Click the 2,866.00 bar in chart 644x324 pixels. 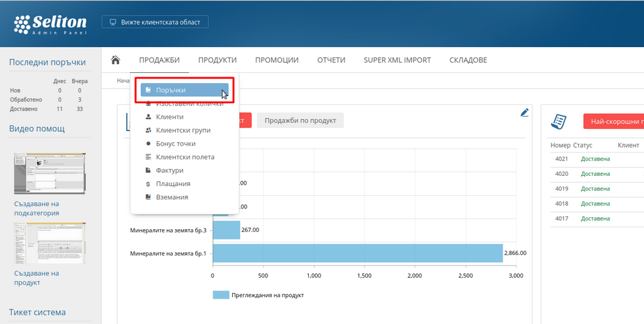358,253
